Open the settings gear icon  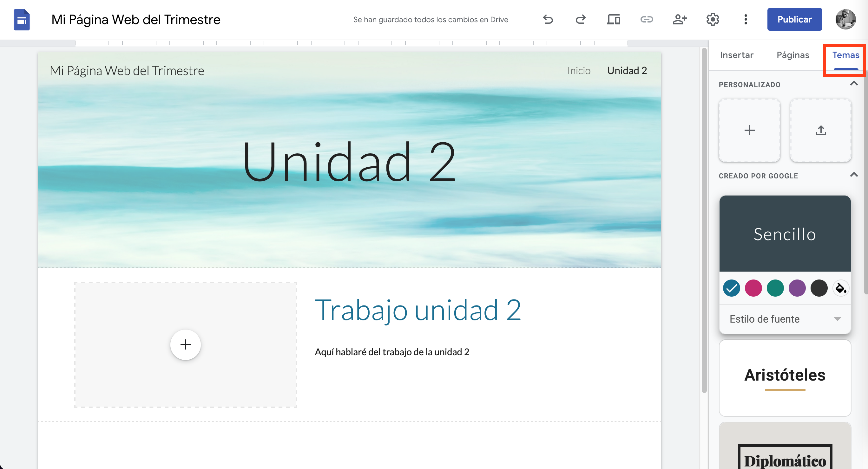pos(712,20)
